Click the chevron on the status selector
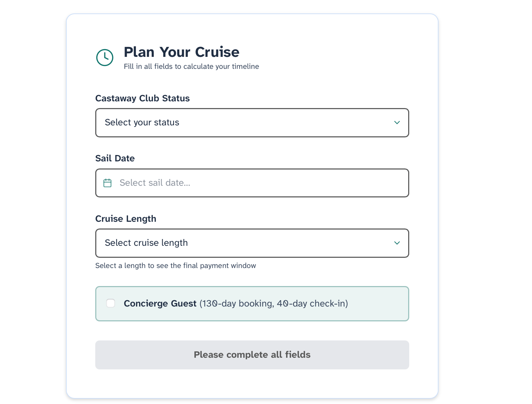 [x=397, y=123]
